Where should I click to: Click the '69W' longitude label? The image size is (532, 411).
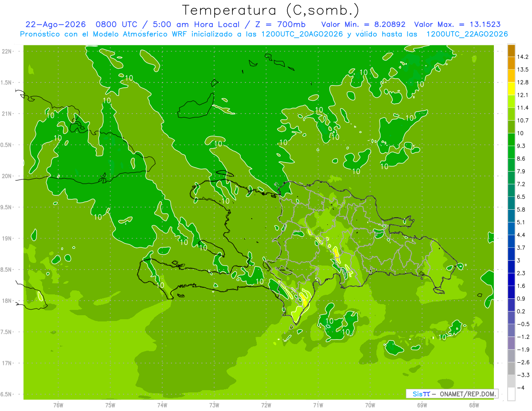point(422,405)
